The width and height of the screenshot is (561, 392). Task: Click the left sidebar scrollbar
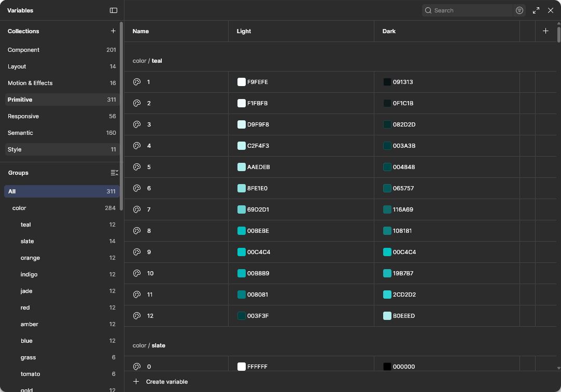(x=122, y=116)
